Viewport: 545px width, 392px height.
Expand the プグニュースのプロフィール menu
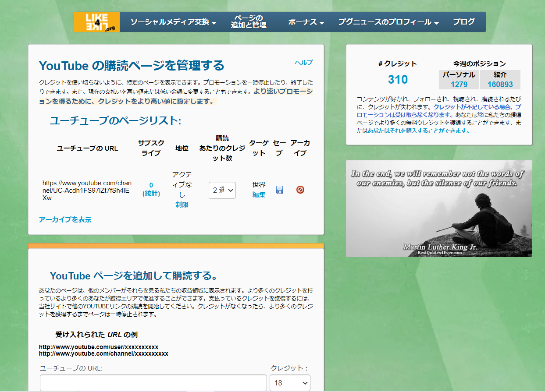388,22
